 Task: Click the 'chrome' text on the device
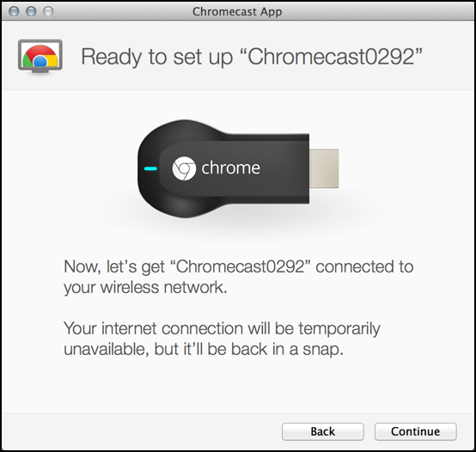231,168
